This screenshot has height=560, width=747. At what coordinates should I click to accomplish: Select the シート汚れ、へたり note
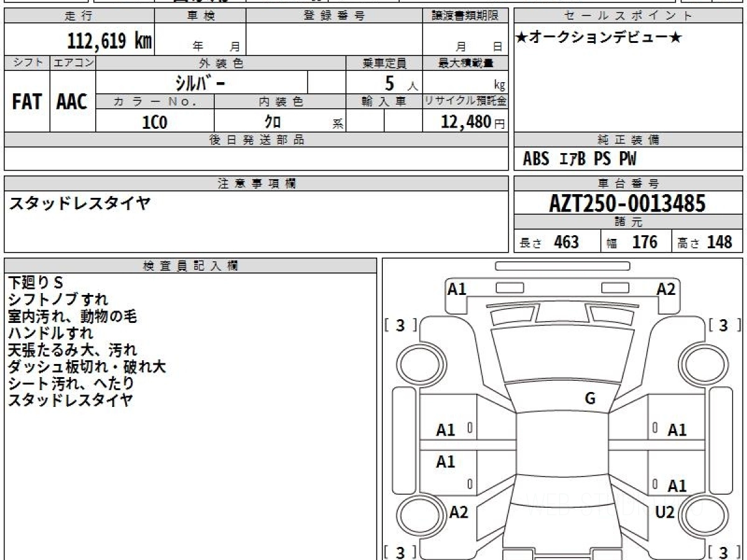(x=71, y=383)
